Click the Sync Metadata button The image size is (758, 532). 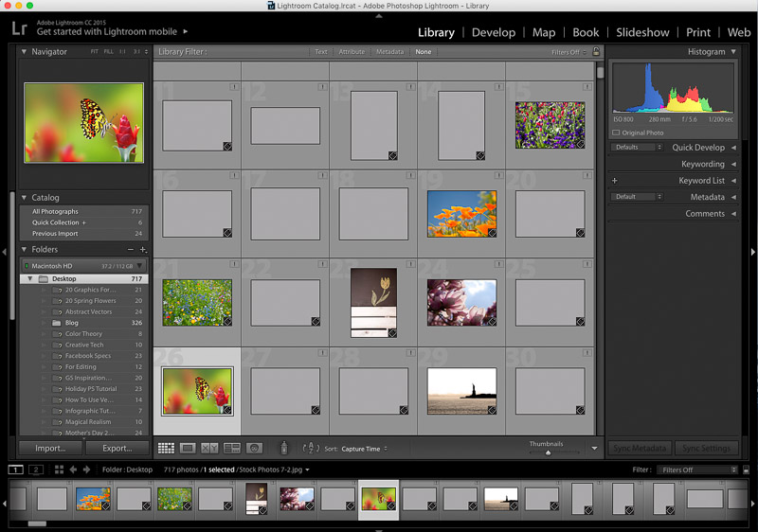pos(640,448)
